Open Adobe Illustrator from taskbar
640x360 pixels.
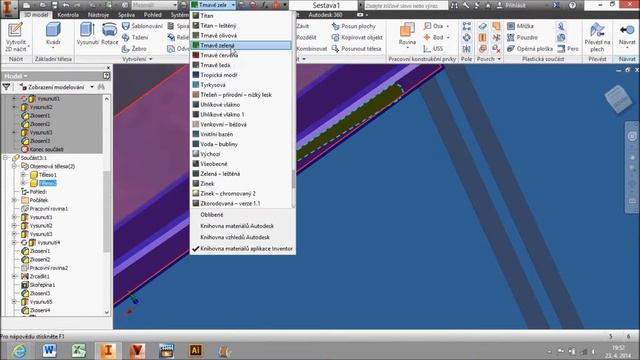pos(196,350)
